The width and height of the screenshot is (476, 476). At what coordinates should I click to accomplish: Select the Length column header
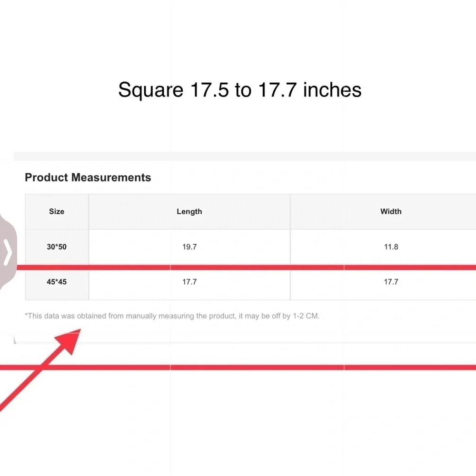click(x=189, y=212)
